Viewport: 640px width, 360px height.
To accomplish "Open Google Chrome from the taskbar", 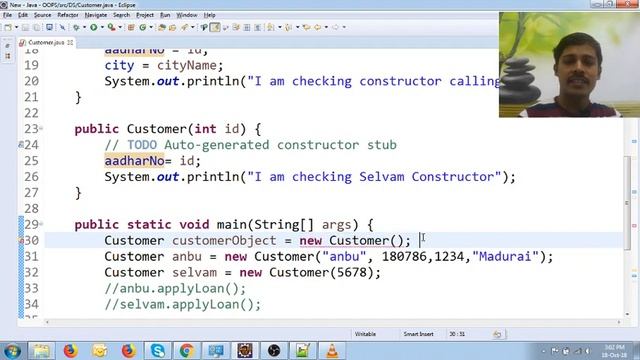I will coord(187,351).
